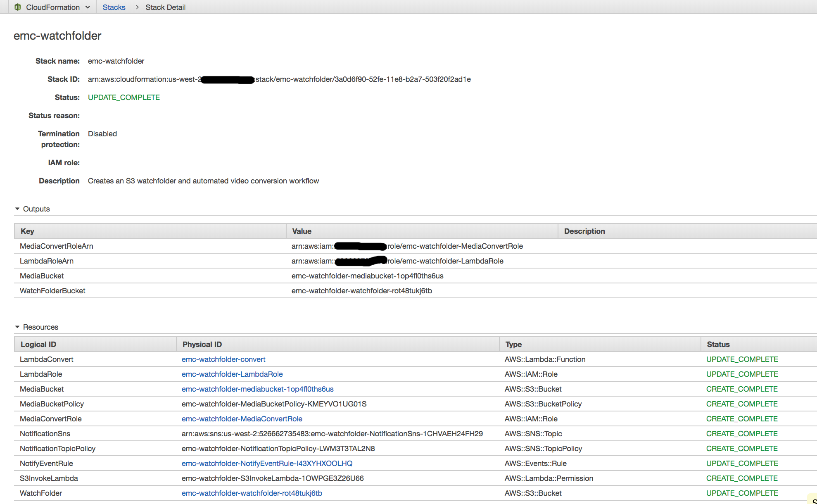The image size is (817, 504).
Task: Select the NotificationTopicPolicy-LWM3T3TAL2N8 physical ID
Action: pos(278,449)
